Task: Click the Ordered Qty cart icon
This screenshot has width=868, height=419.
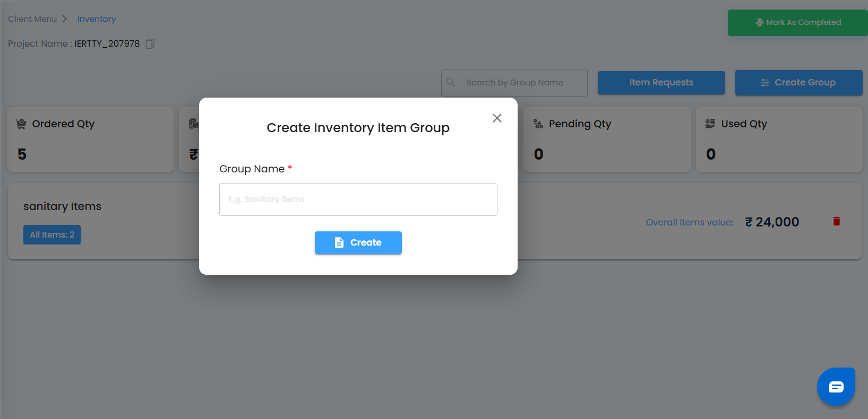Action: point(21,124)
